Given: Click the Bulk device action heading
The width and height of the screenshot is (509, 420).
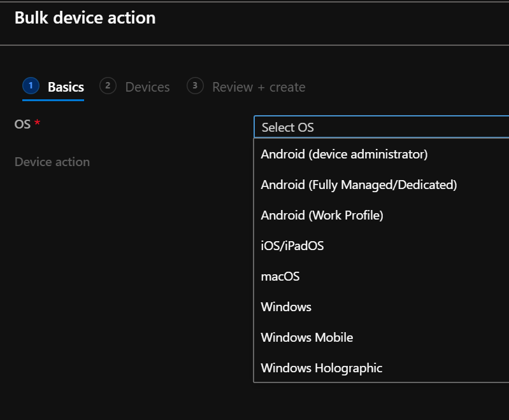Looking at the screenshot, I should tap(85, 18).
